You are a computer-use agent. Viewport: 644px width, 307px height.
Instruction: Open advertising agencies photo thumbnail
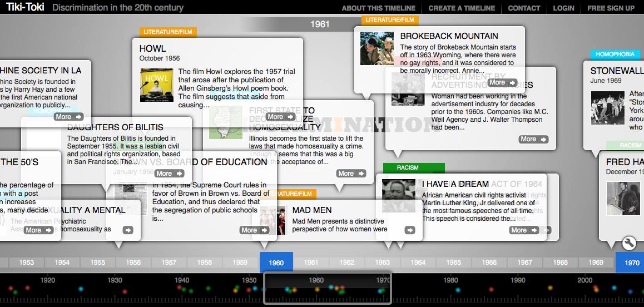(408, 88)
